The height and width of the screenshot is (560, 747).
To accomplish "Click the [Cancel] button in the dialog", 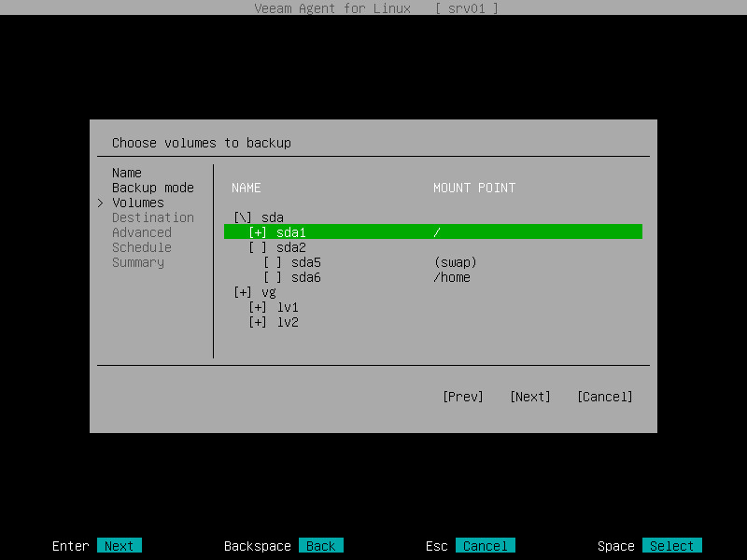I will pyautogui.click(x=604, y=397).
